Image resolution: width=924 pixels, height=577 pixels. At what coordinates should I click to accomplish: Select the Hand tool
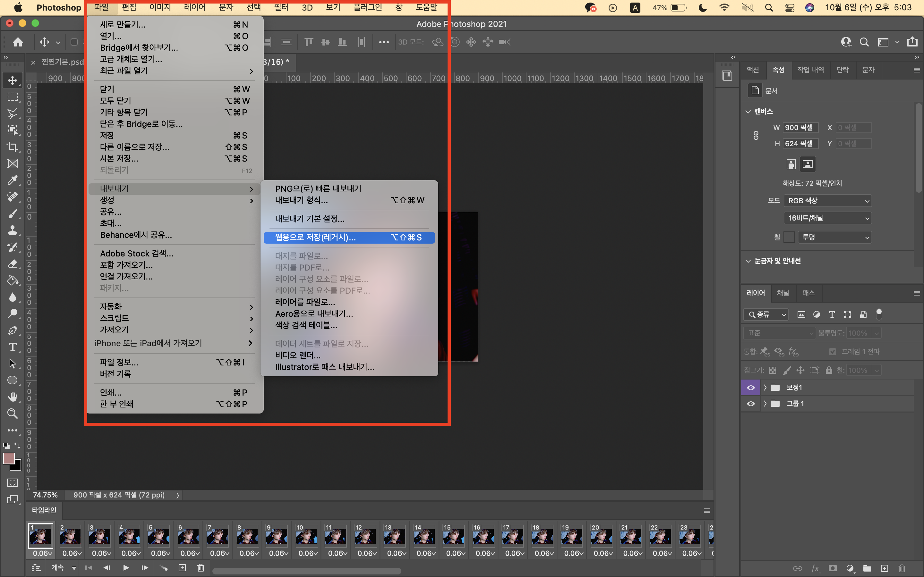(x=13, y=397)
